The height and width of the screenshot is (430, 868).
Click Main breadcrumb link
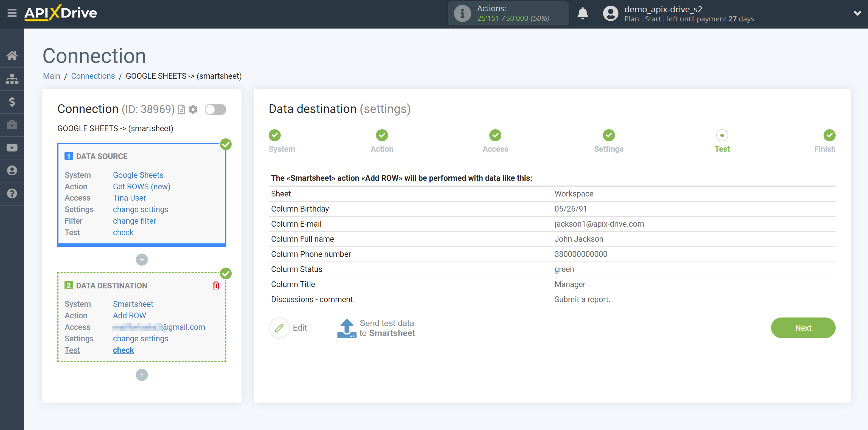pyautogui.click(x=52, y=76)
